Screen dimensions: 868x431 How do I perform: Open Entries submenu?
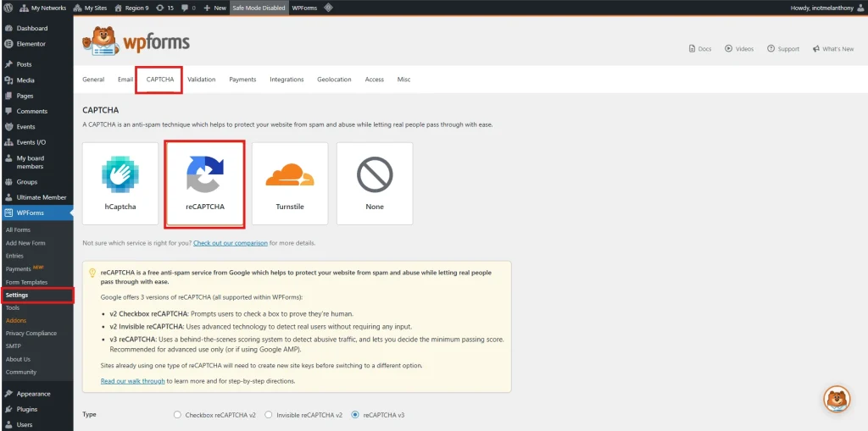(15, 256)
